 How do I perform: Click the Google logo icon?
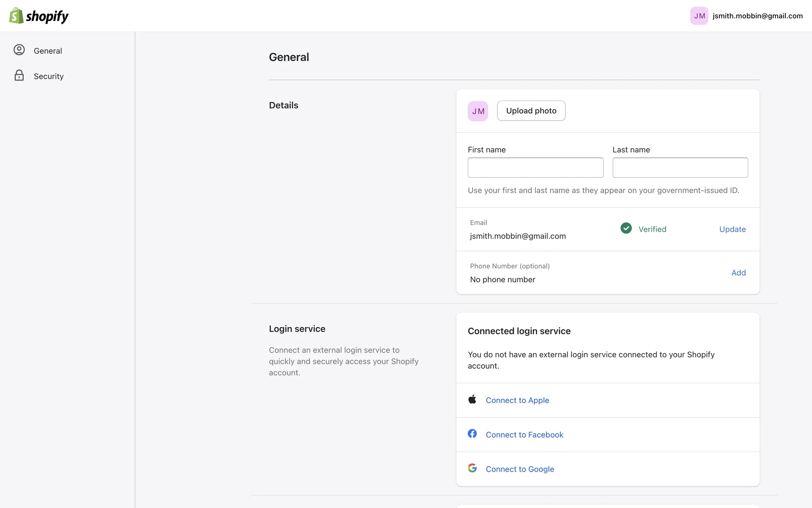point(472,468)
